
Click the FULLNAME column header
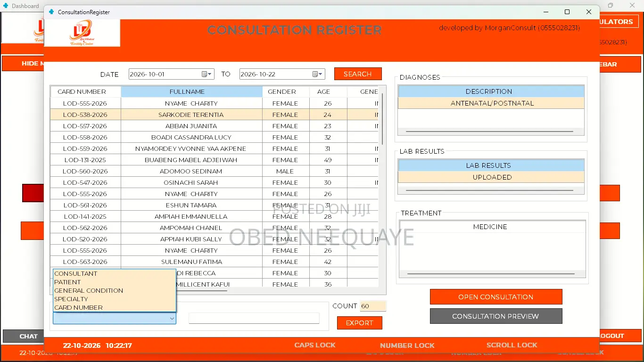pyautogui.click(x=191, y=92)
